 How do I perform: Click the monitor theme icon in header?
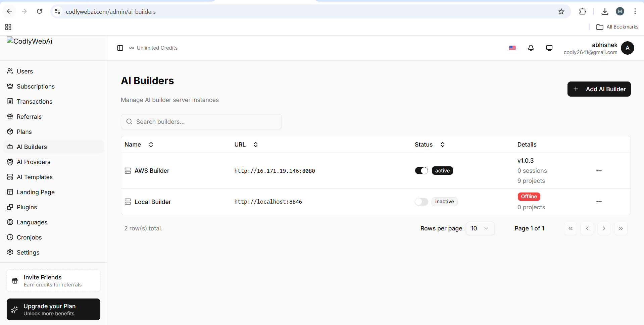click(x=549, y=48)
